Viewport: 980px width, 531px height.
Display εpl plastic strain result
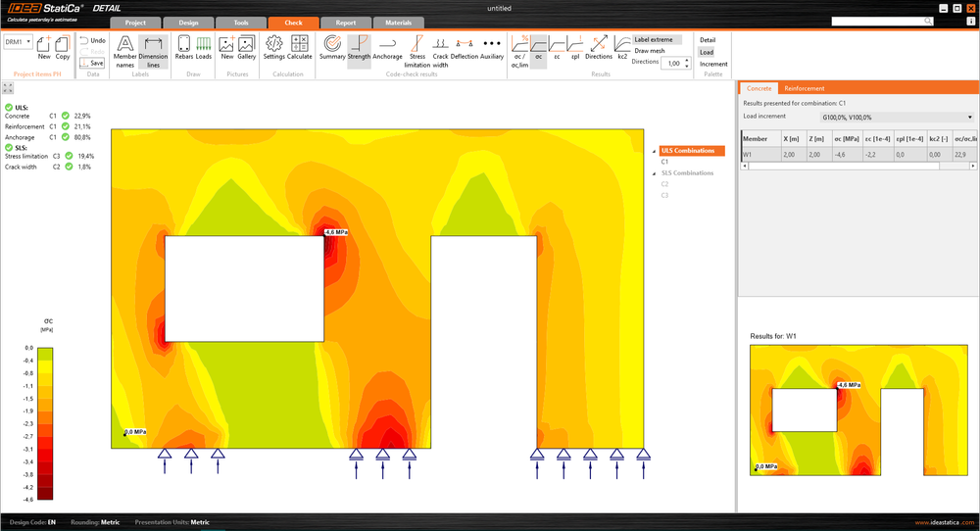[575, 47]
